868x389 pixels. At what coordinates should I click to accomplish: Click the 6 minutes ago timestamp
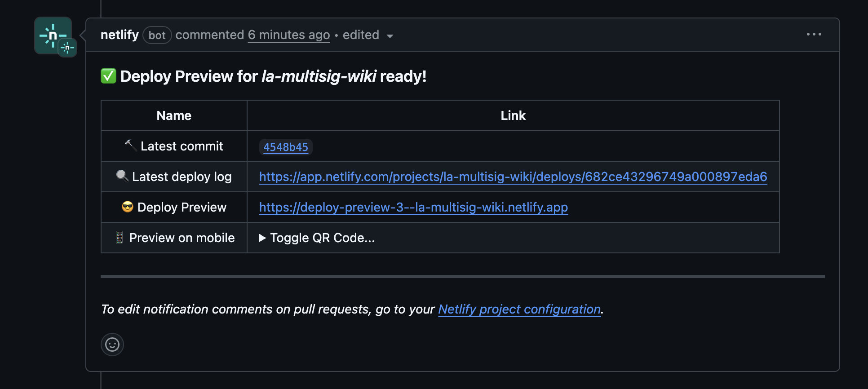[289, 35]
